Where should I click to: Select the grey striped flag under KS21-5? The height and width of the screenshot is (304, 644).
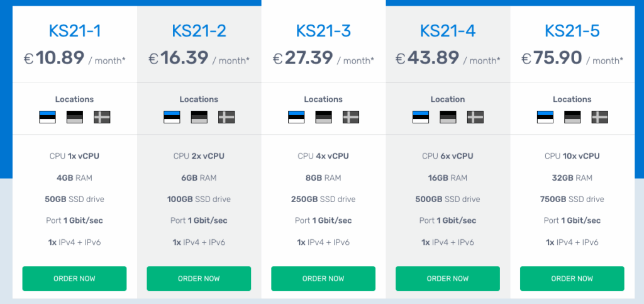pos(572,117)
